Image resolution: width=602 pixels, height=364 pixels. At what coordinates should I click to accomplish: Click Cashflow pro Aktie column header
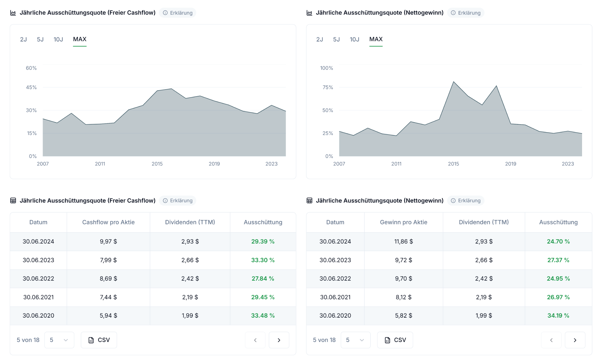click(x=108, y=222)
